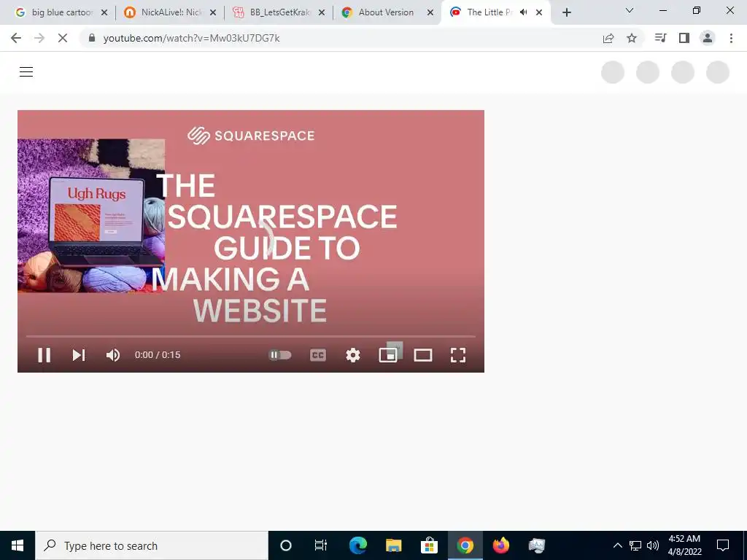Viewport: 747px width, 560px height.
Task: Turn on closed captions
Action: pos(318,355)
